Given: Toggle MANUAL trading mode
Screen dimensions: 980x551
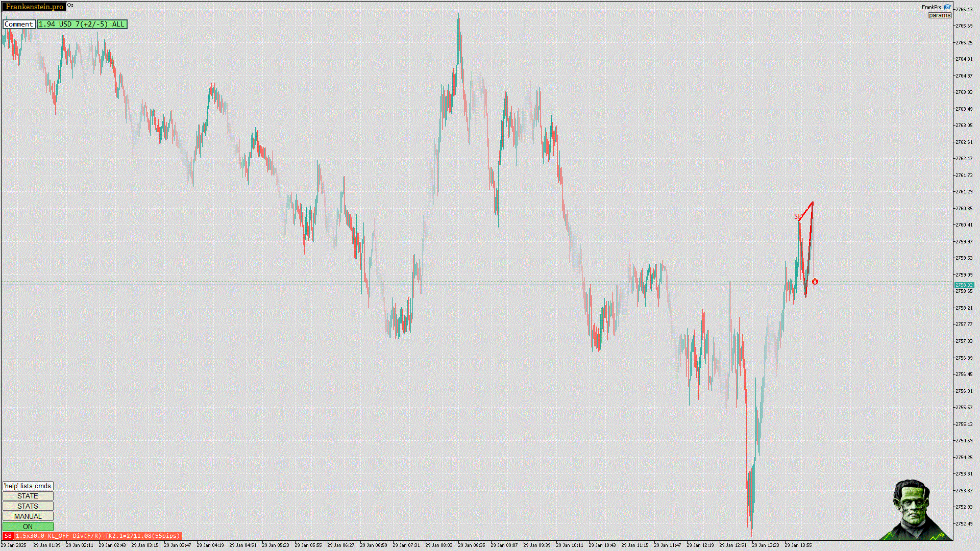Looking at the screenshot, I should tap(28, 516).
